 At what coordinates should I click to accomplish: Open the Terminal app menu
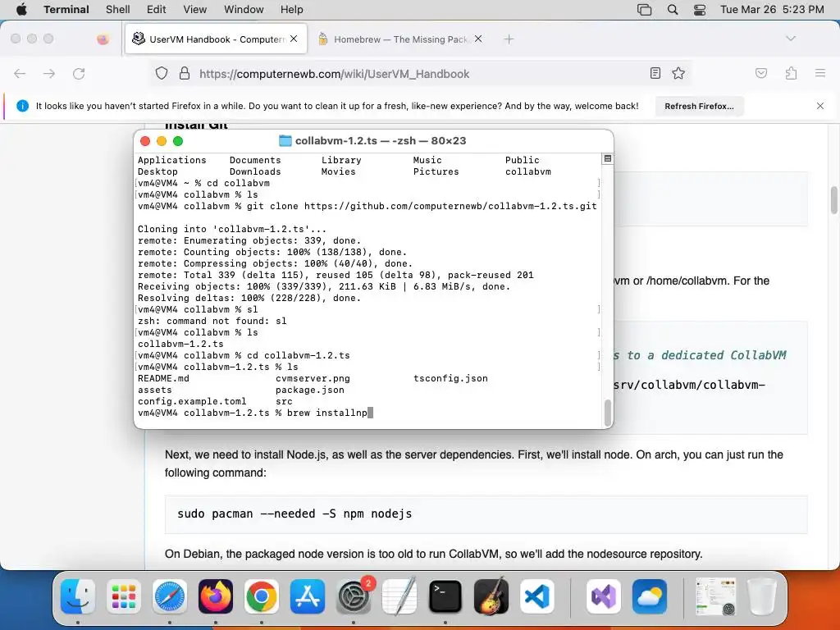click(x=66, y=10)
